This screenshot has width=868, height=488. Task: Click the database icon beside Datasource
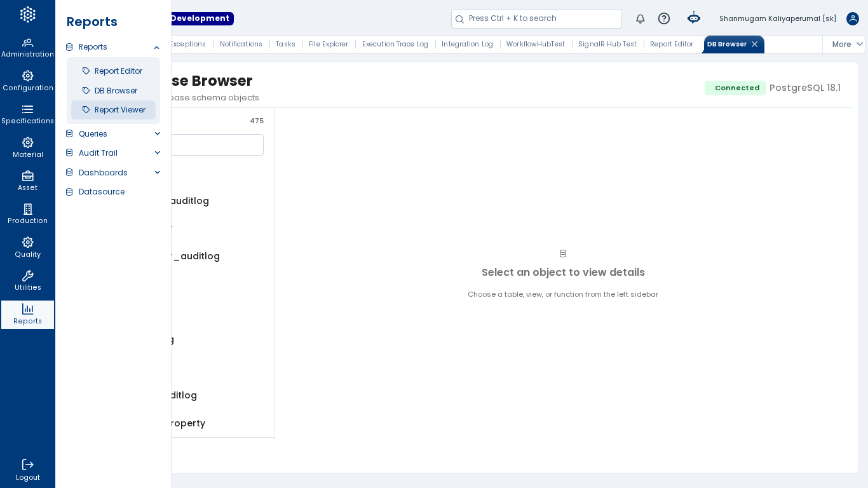[69, 192]
